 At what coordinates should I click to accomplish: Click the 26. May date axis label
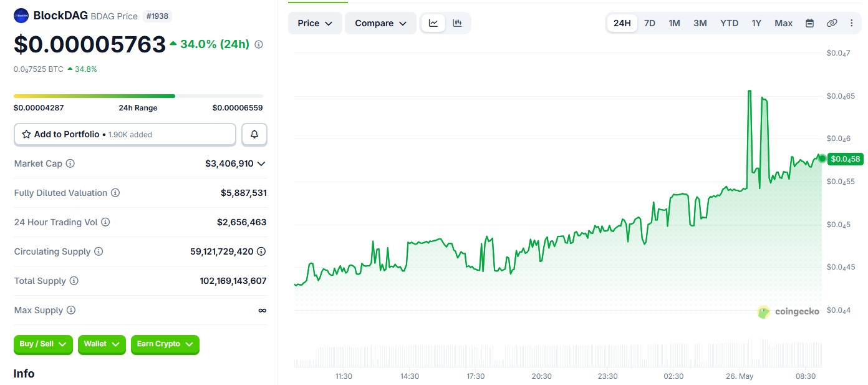(740, 376)
